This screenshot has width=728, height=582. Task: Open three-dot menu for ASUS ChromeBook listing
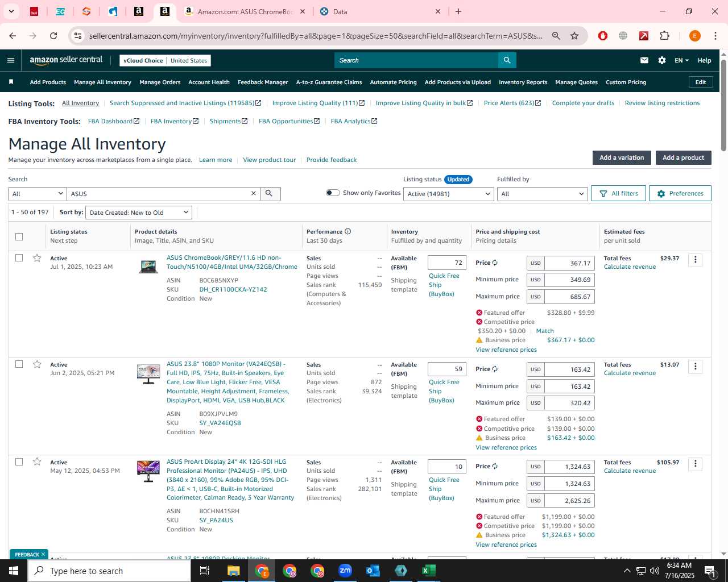(x=695, y=260)
